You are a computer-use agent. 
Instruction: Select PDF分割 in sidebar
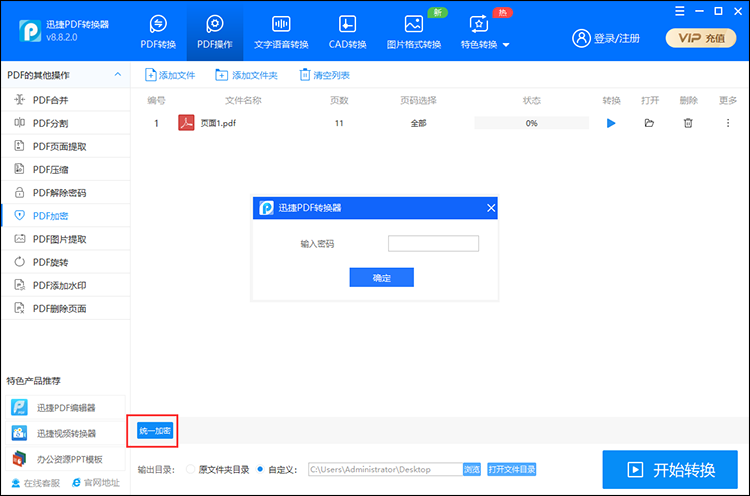[x=66, y=123]
